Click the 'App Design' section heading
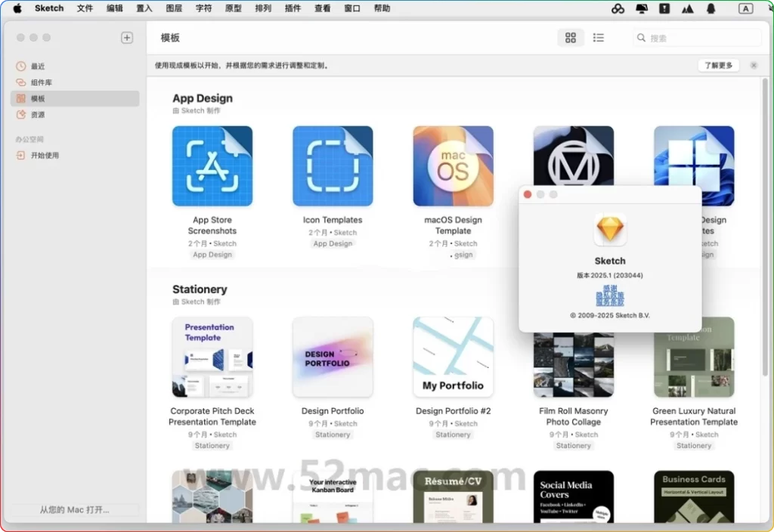Screen dimensions: 774x532 pos(203,98)
